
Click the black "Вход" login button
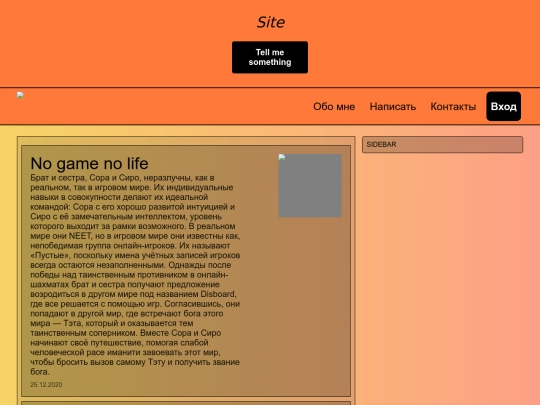(503, 106)
